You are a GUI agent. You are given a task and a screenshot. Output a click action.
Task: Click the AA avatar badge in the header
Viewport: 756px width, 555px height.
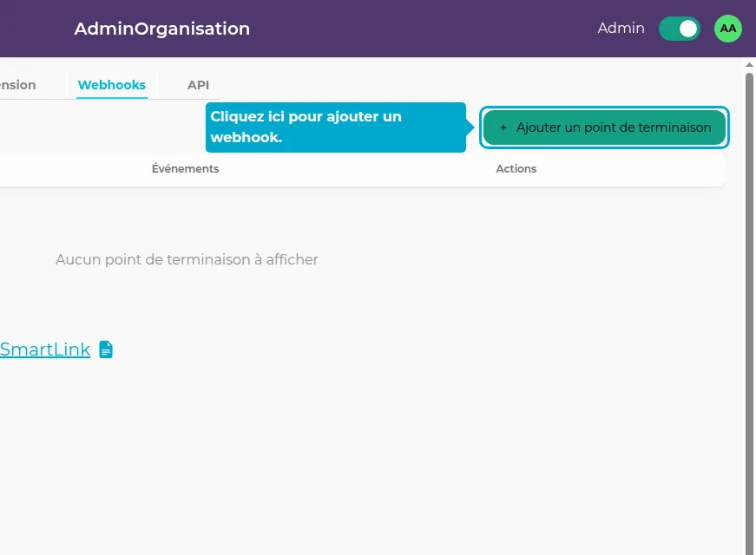(x=727, y=29)
